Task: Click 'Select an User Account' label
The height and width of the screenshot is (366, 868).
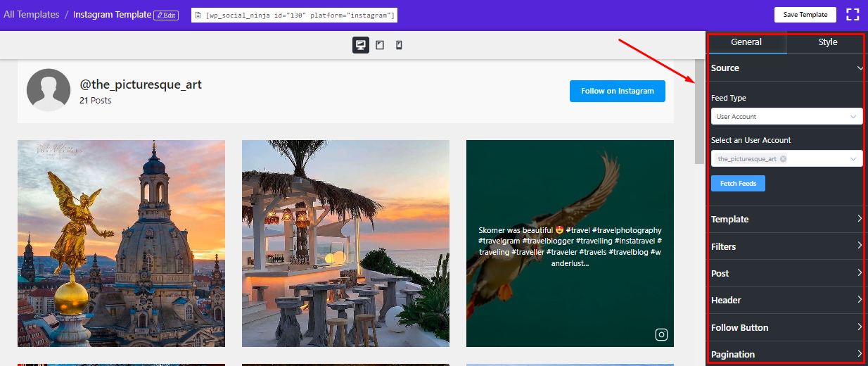Action: coord(751,140)
